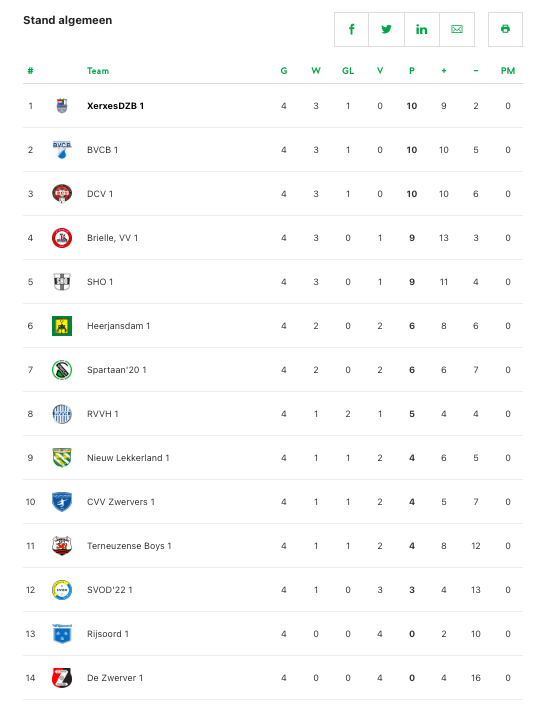Share standings on LinkedIn
Viewport: 542px width, 712px height.
click(422, 30)
